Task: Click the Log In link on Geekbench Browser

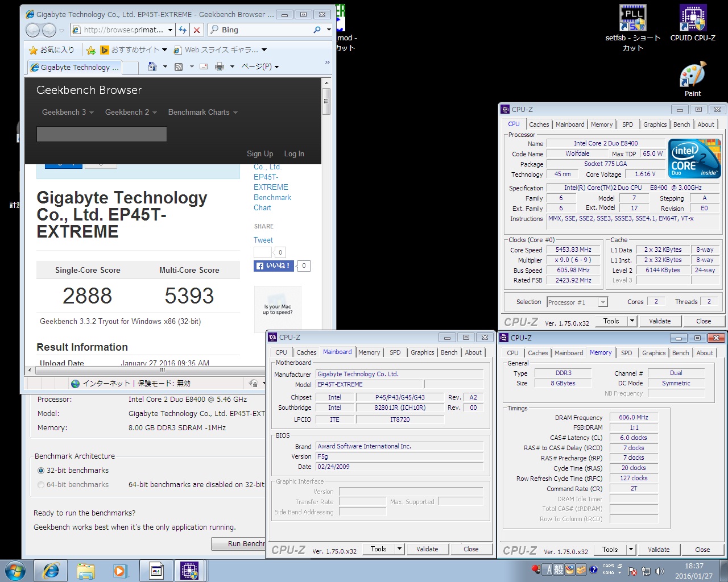Action: 294,153
